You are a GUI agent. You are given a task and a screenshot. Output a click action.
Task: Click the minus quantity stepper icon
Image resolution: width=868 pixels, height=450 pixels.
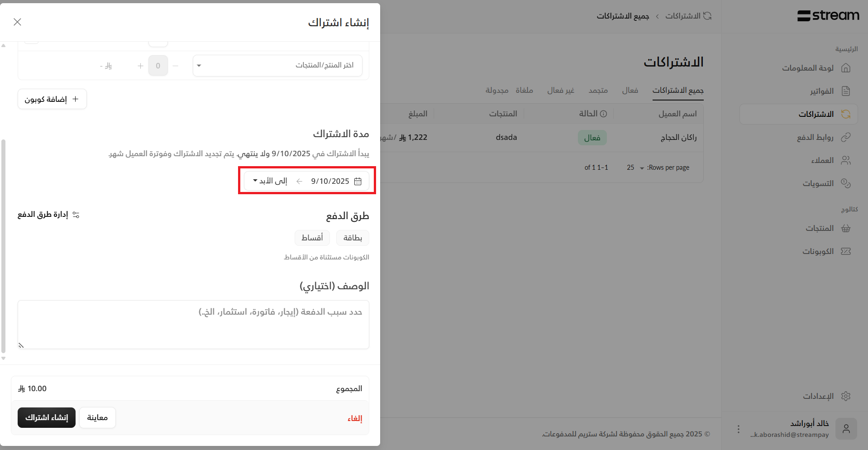click(x=176, y=66)
